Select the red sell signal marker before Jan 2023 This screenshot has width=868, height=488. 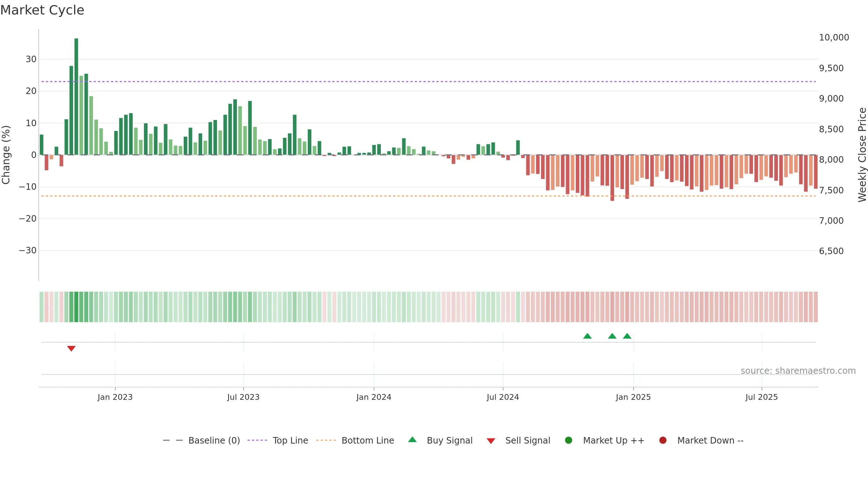tap(71, 348)
